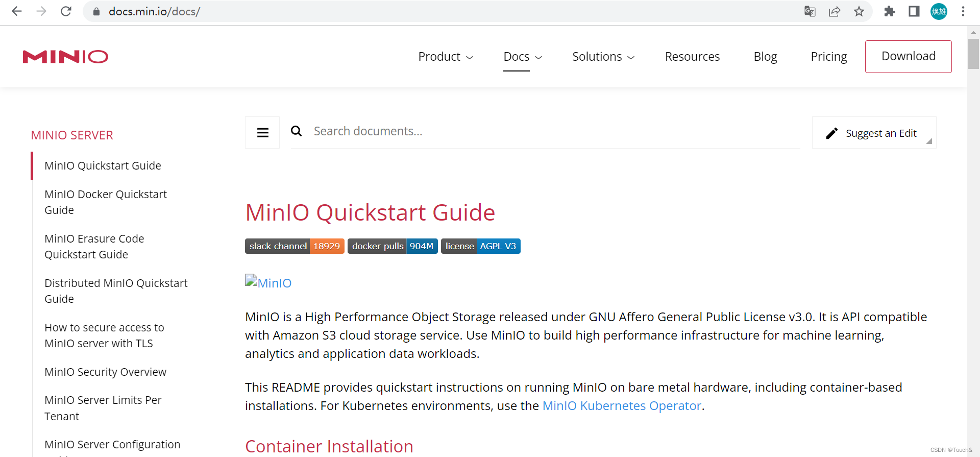Open the browser extensions puzzle icon
This screenshot has width=980, height=457.
coord(889,11)
